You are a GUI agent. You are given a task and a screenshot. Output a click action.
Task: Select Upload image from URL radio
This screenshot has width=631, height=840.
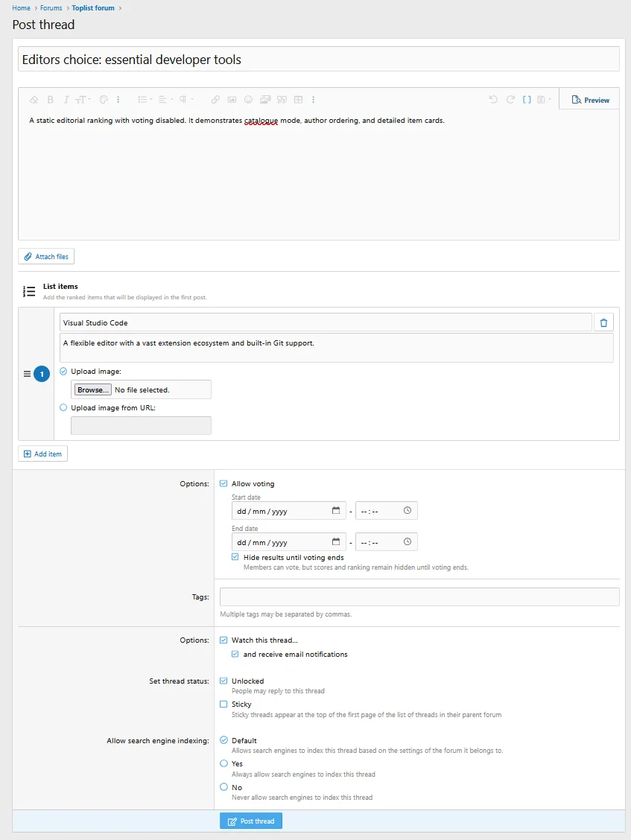click(63, 407)
